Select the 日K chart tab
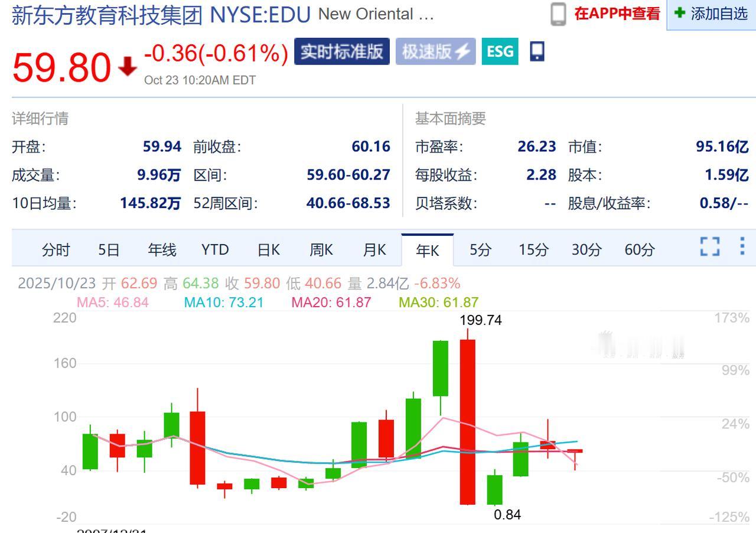This screenshot has width=756, height=533. pos(268,250)
